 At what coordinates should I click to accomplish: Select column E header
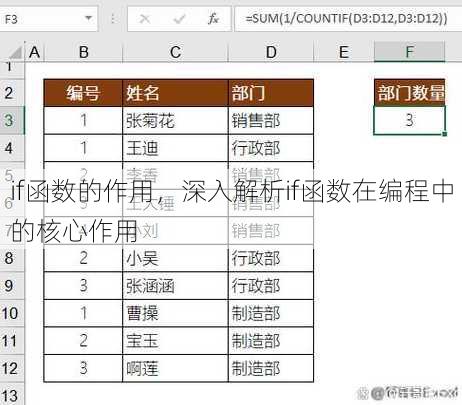pyautogui.click(x=344, y=52)
